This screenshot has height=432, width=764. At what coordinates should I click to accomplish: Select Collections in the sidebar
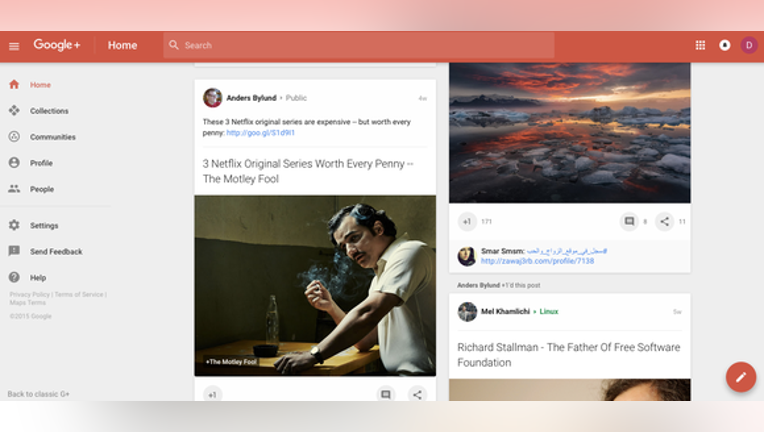pos(49,111)
